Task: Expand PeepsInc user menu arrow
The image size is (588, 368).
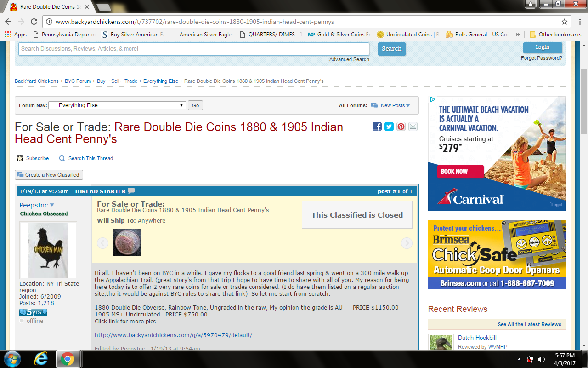Action: tap(52, 205)
